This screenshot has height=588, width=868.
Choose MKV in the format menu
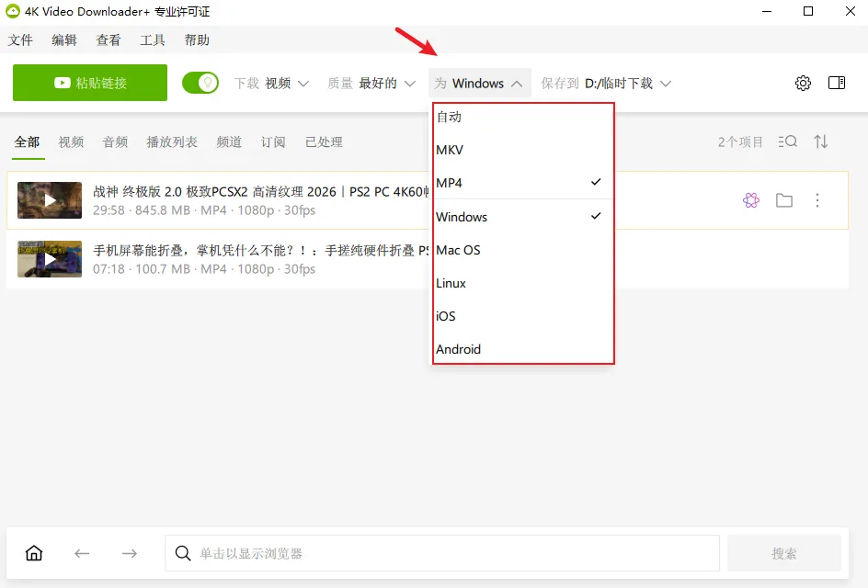pyautogui.click(x=523, y=150)
